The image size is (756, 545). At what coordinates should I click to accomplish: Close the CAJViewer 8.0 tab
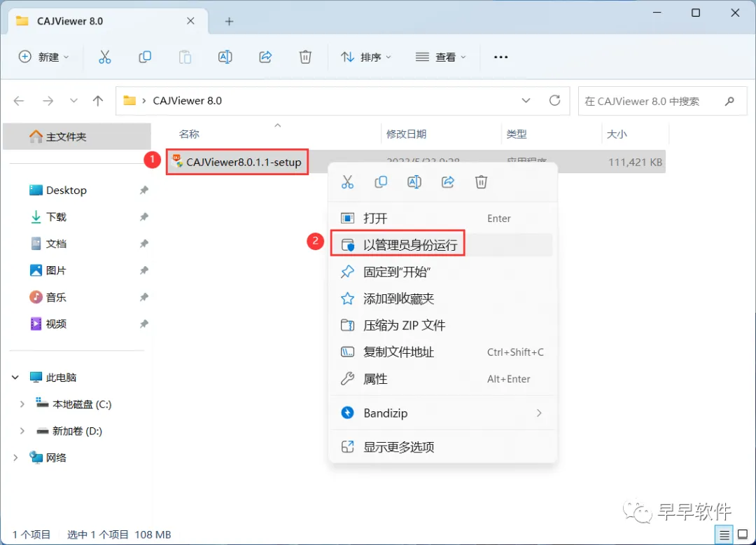coord(190,21)
